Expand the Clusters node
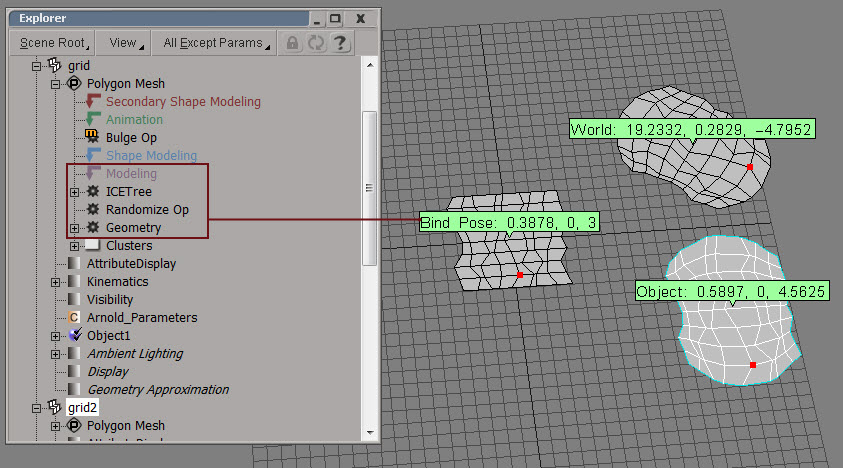 (x=74, y=246)
